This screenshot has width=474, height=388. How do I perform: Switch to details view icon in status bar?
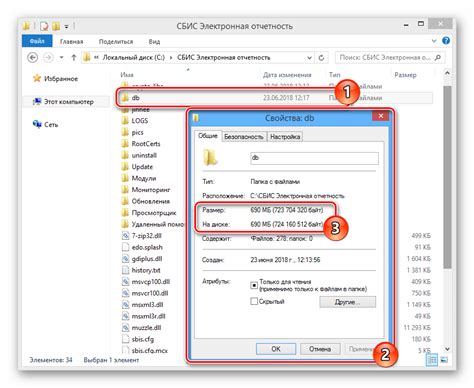point(432,360)
